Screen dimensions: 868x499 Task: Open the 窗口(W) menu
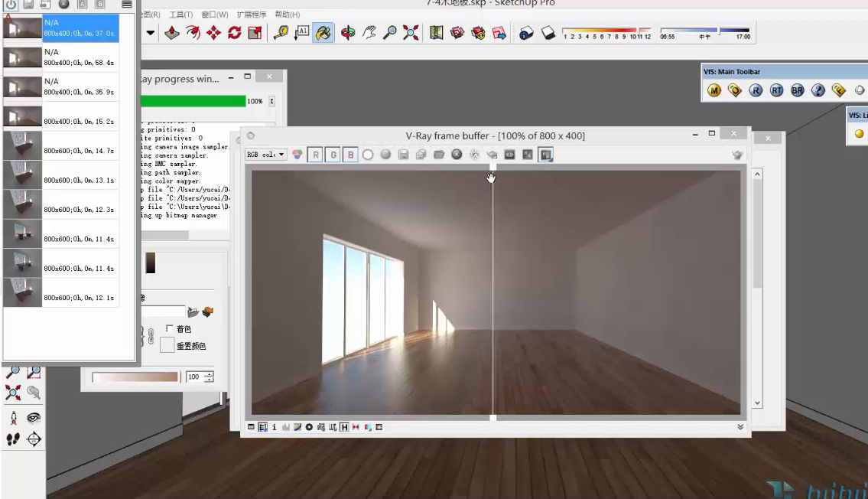coord(215,15)
